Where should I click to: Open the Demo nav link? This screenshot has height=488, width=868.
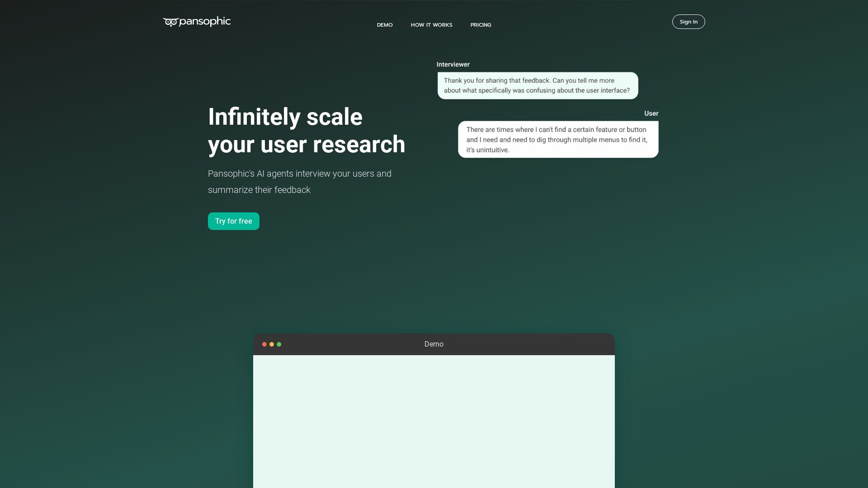pos(385,25)
